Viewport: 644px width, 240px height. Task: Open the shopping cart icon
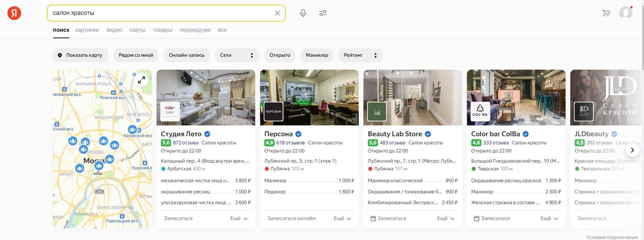[x=606, y=13]
